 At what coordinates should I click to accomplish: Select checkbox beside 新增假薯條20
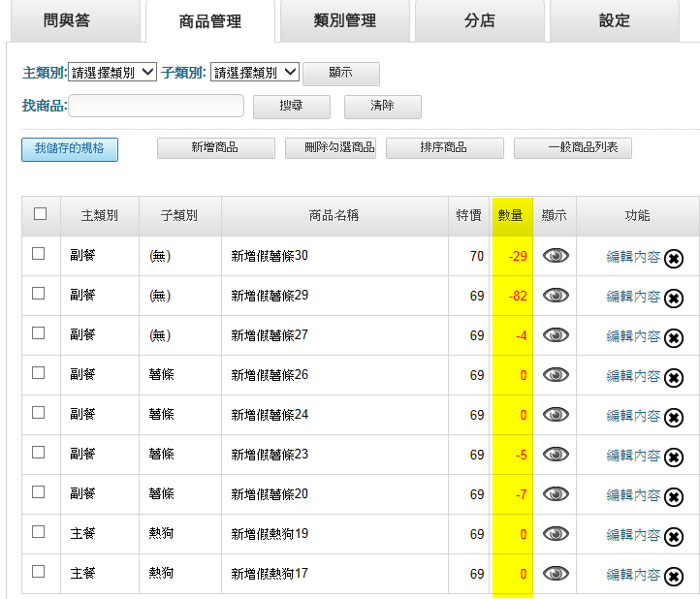pos(39,492)
